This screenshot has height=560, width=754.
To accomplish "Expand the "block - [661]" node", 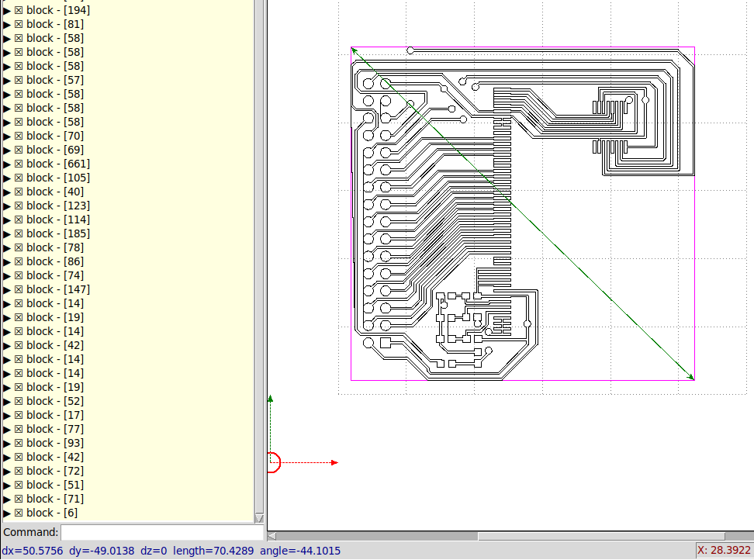I will (x=5, y=163).
